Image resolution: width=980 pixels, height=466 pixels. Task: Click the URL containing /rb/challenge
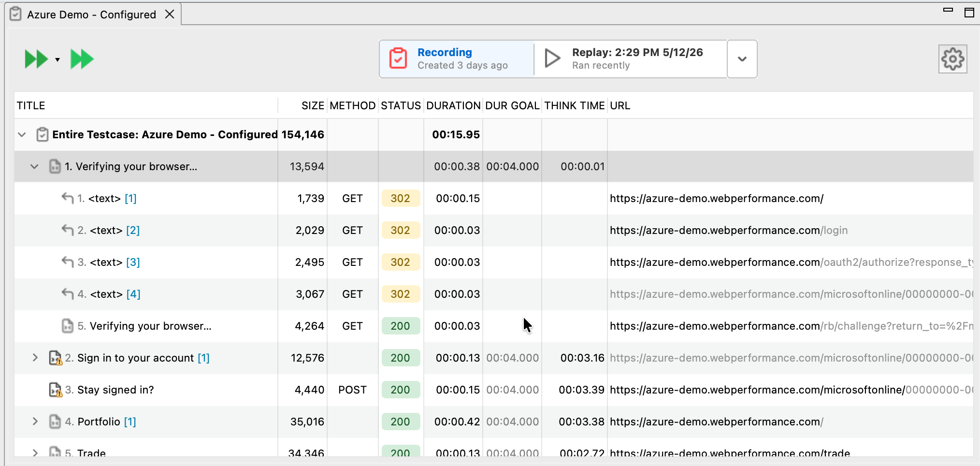tap(791, 326)
